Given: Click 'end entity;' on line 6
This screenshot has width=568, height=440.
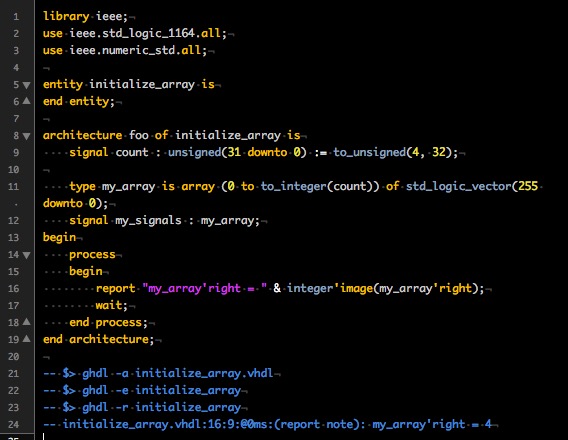Looking at the screenshot, I should click(x=79, y=101).
